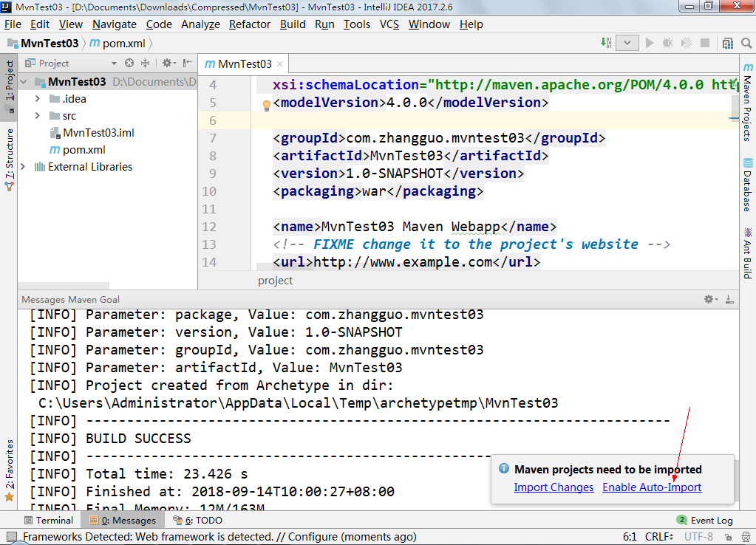Click Import Changes link
The height and width of the screenshot is (545, 756).
click(x=554, y=487)
